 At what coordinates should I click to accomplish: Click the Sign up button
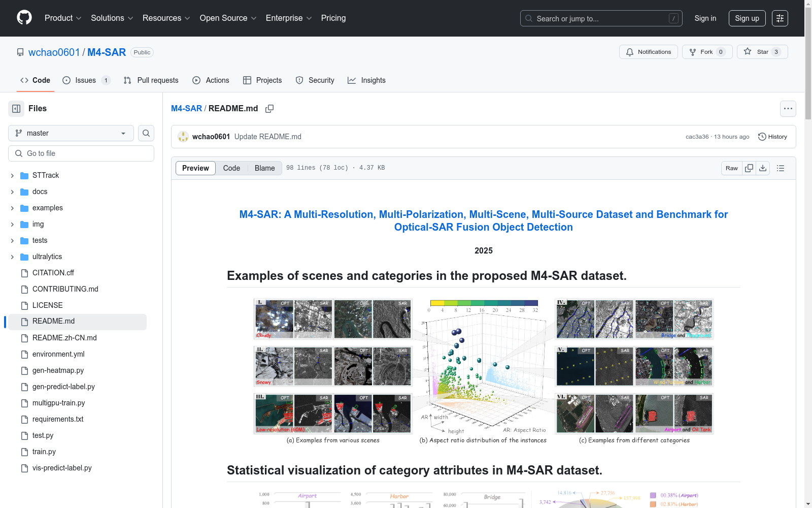point(747,18)
